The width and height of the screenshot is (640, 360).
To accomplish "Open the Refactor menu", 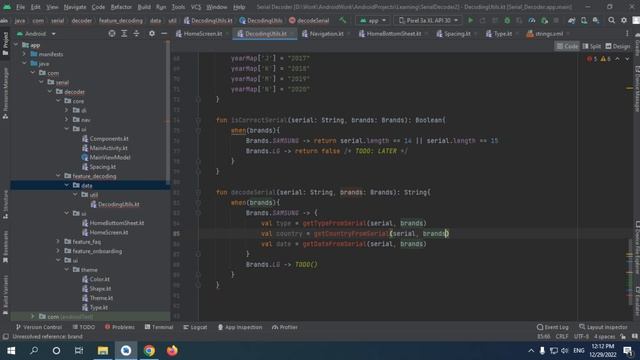I will point(121,7).
